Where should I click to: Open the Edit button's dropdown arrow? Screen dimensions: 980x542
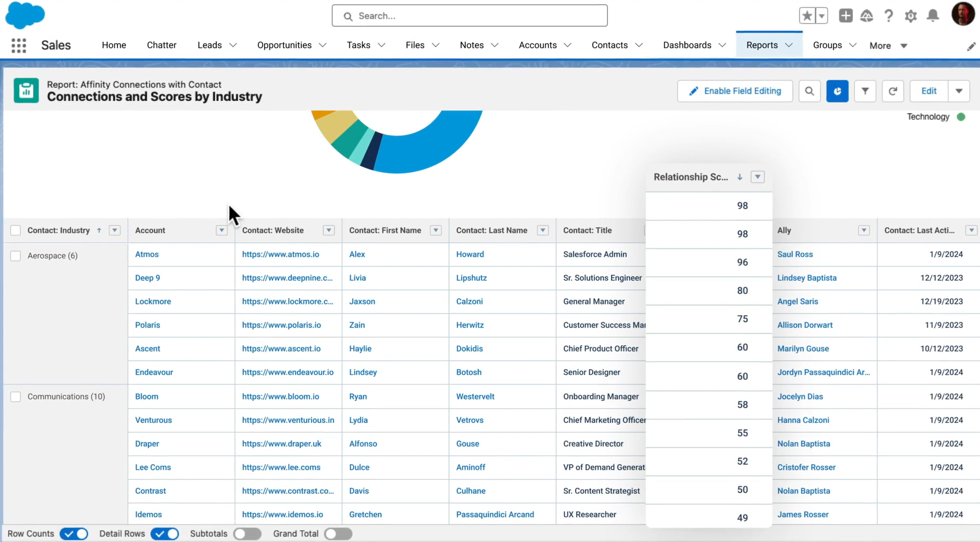click(959, 91)
